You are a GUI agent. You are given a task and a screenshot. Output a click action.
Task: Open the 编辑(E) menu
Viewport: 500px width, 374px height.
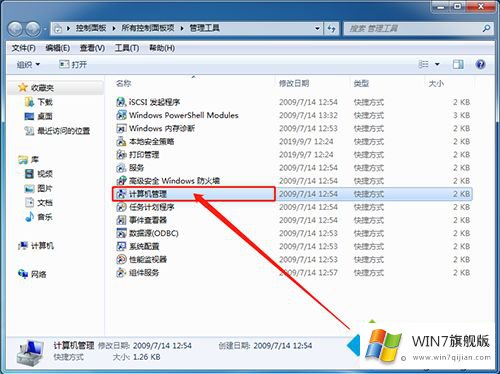pos(58,48)
